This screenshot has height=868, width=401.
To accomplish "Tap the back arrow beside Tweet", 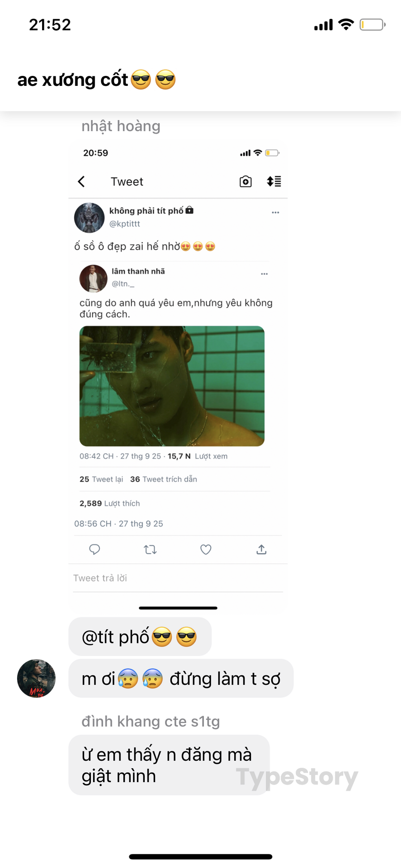I will [x=81, y=182].
